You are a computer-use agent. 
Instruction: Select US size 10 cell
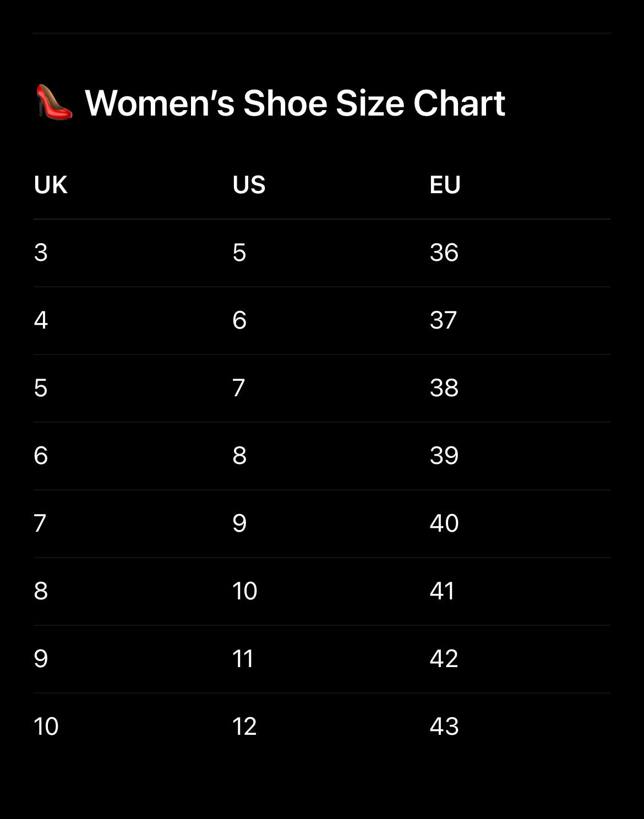[x=245, y=591]
